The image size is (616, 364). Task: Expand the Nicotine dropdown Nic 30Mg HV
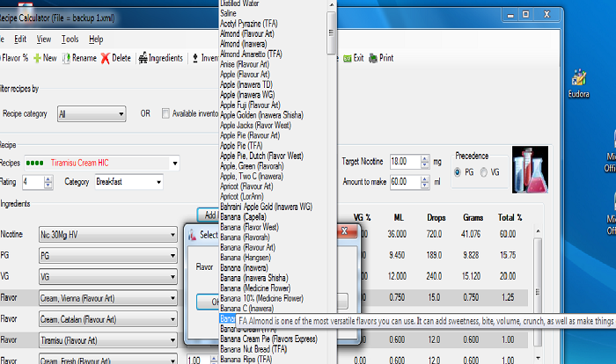pyautogui.click(x=172, y=235)
